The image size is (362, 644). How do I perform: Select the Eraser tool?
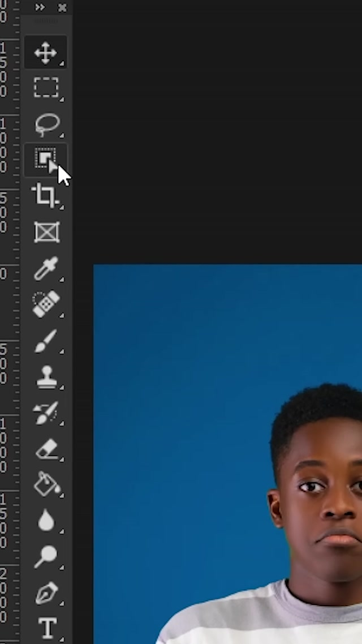pos(46,449)
